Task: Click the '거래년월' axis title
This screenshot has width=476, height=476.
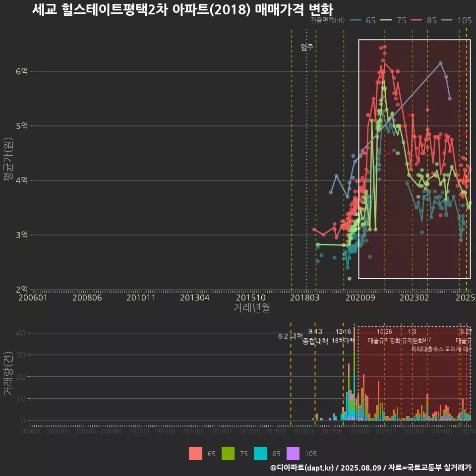Action: [252, 307]
